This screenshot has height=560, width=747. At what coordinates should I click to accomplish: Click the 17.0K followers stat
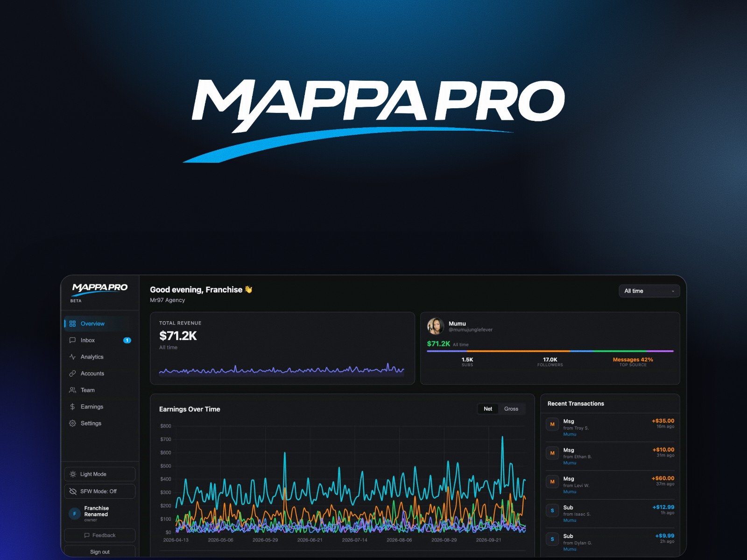(x=550, y=362)
